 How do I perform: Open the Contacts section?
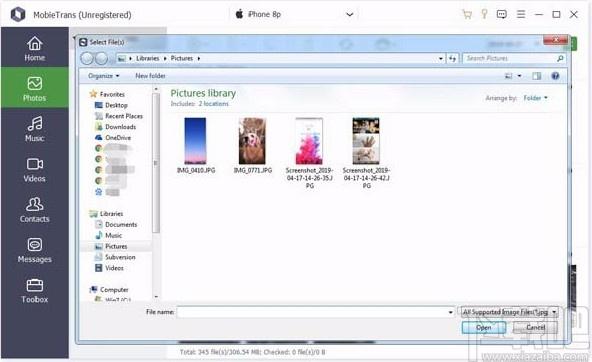coord(34,209)
